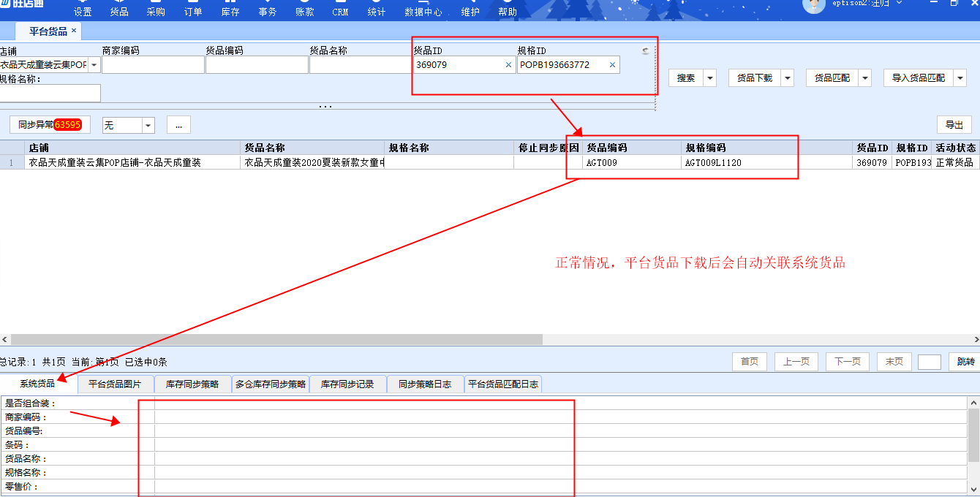The height and width of the screenshot is (497, 980).
Task: Switch to the 平台货品匹配日志 tab
Action: (x=503, y=384)
